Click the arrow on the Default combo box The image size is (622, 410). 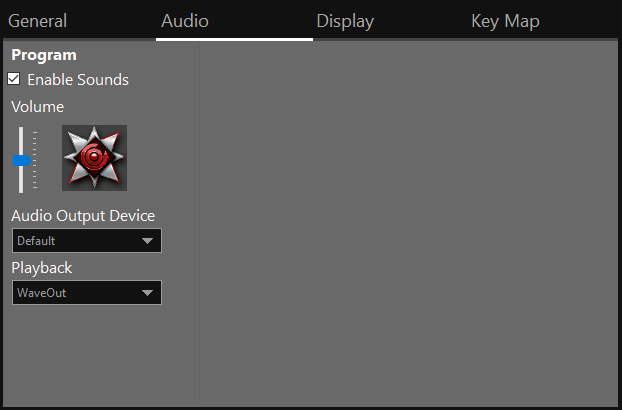pyautogui.click(x=148, y=241)
